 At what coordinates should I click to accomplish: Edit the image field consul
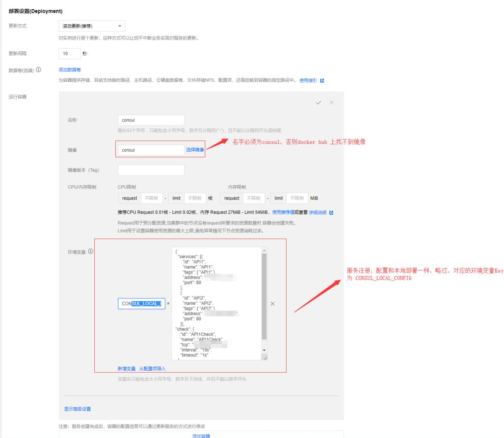click(x=151, y=150)
